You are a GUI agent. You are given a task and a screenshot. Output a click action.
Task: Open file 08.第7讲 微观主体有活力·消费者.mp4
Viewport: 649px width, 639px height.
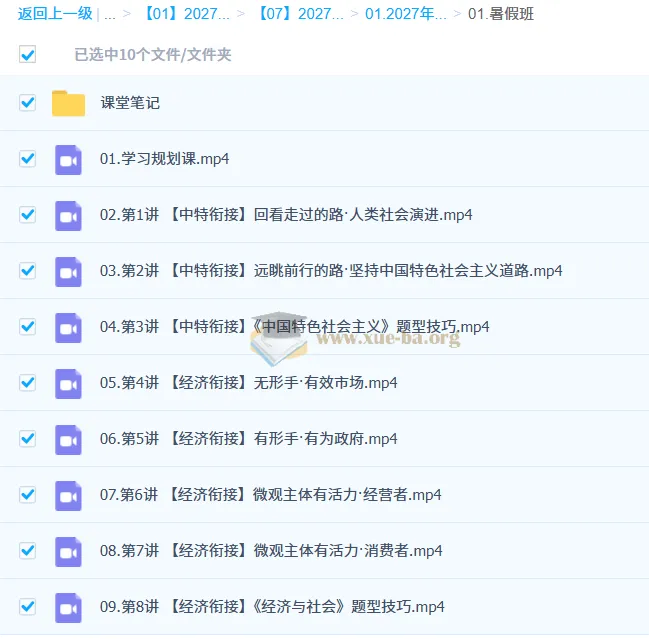click(x=271, y=550)
